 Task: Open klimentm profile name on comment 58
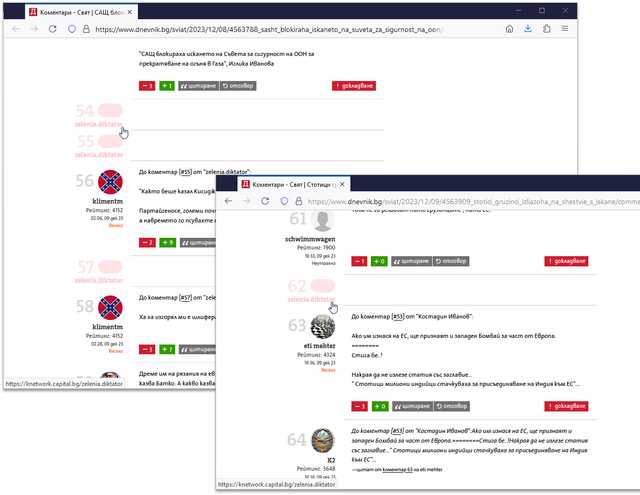[x=107, y=327]
